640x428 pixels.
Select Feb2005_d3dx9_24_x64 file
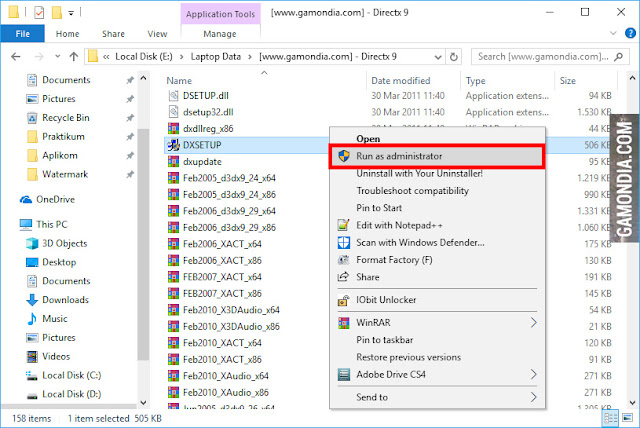(x=229, y=178)
